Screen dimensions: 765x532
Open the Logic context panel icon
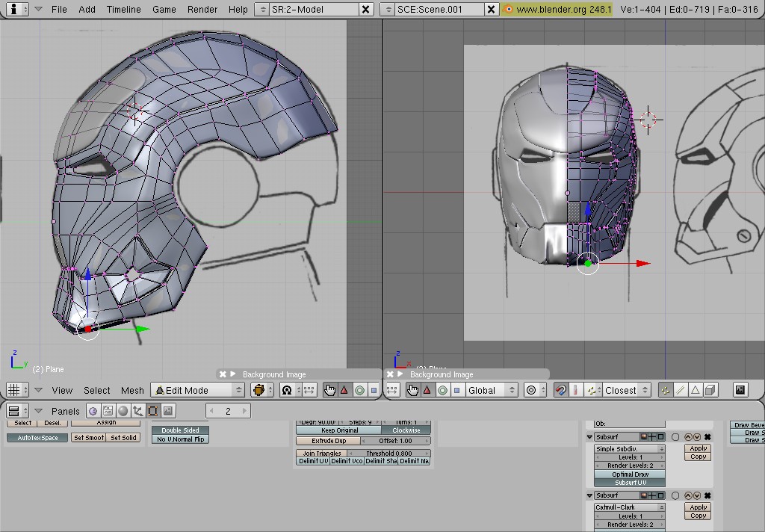(93, 411)
